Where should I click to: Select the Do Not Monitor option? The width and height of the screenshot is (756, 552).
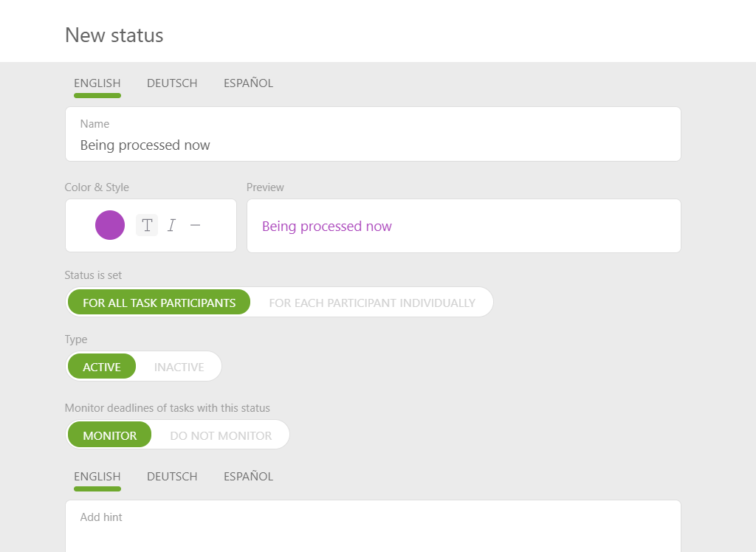click(221, 435)
